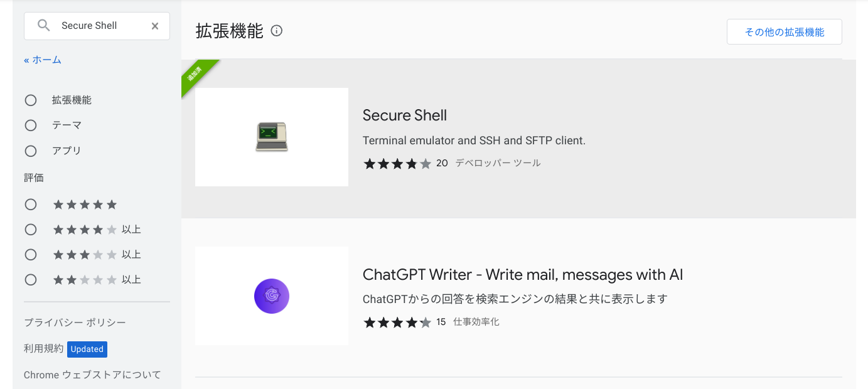Click the Secure Shell terminal icon
This screenshot has width=868, height=389.
click(271, 136)
